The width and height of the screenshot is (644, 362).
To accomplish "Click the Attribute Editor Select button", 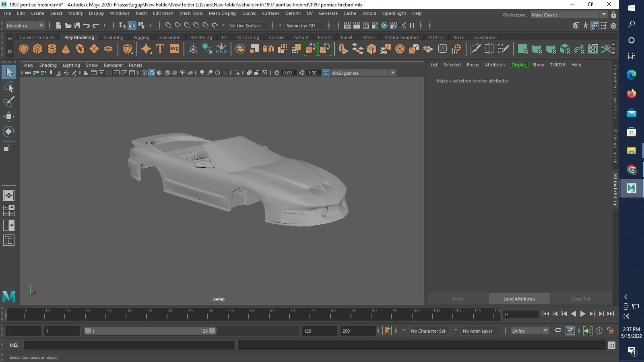I will coord(457,299).
